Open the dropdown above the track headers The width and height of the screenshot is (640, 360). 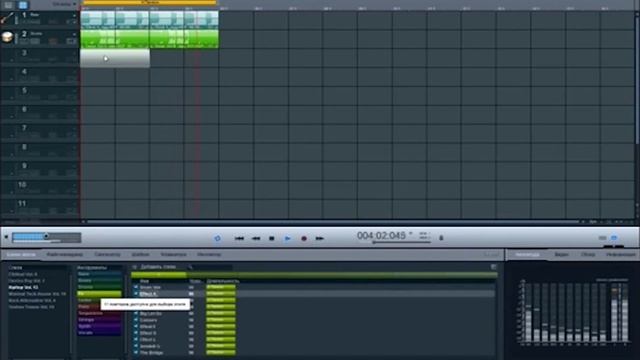64,4
